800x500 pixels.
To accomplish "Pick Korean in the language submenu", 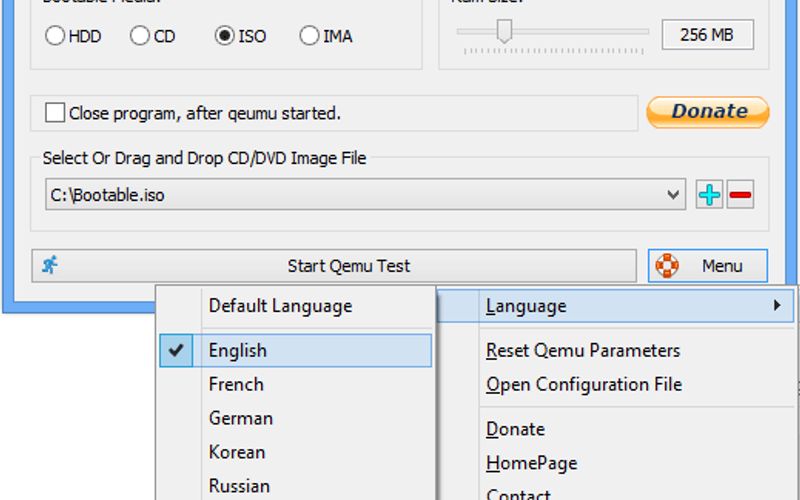I will [238, 452].
